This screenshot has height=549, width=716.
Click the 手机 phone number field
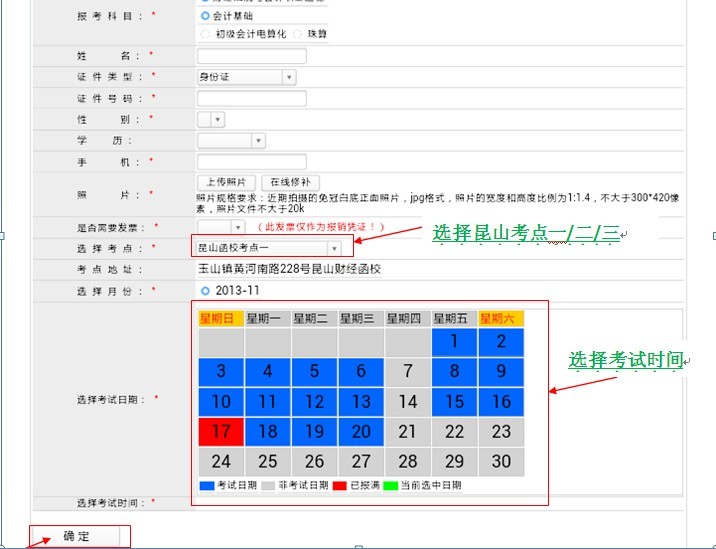(252, 162)
